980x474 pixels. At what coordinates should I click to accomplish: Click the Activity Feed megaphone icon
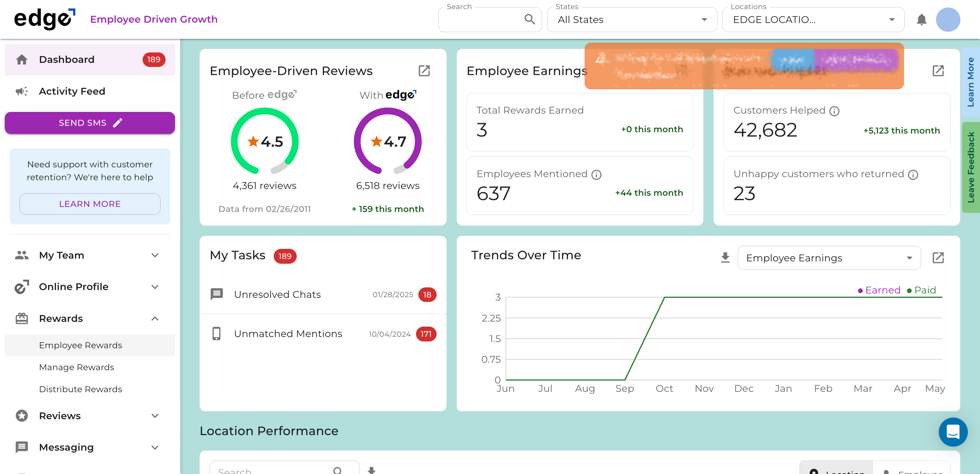pyautogui.click(x=22, y=91)
